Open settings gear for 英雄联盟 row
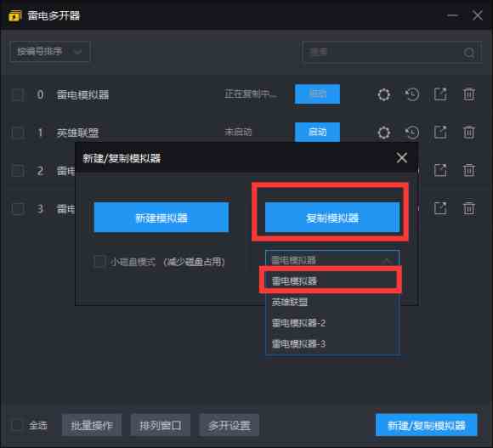Screen dimensions: 493x448 pos(383,133)
